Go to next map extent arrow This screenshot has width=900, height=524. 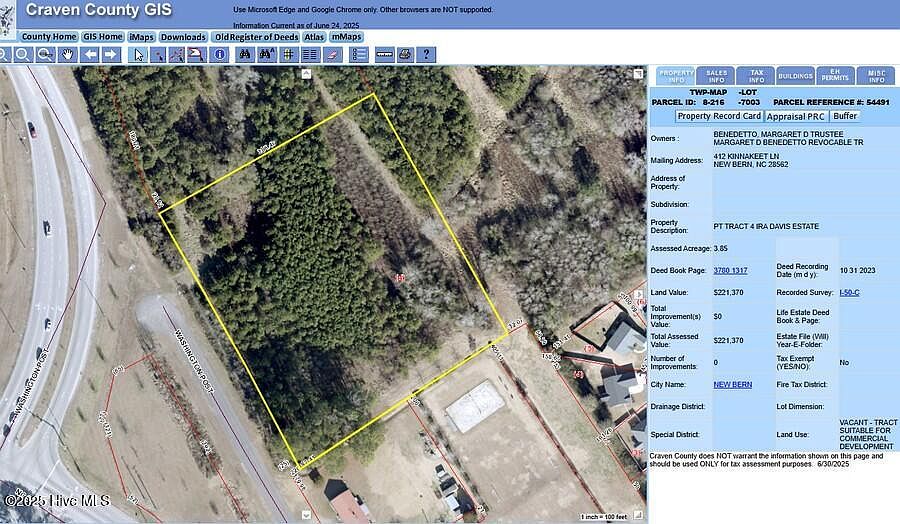pyautogui.click(x=111, y=55)
